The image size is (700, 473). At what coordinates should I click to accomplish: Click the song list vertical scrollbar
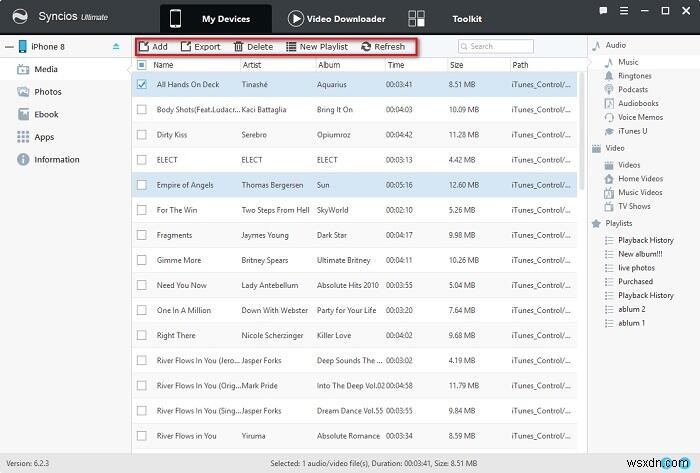pyautogui.click(x=581, y=129)
